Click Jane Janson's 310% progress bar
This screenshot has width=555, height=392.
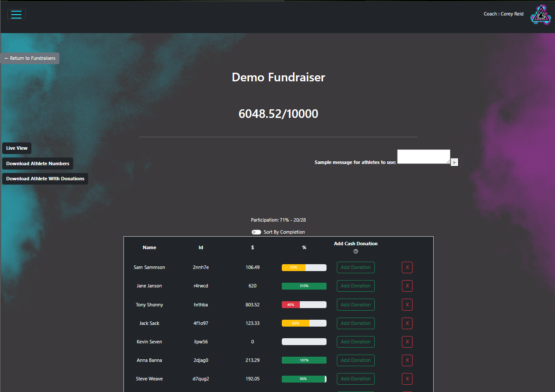click(x=304, y=286)
